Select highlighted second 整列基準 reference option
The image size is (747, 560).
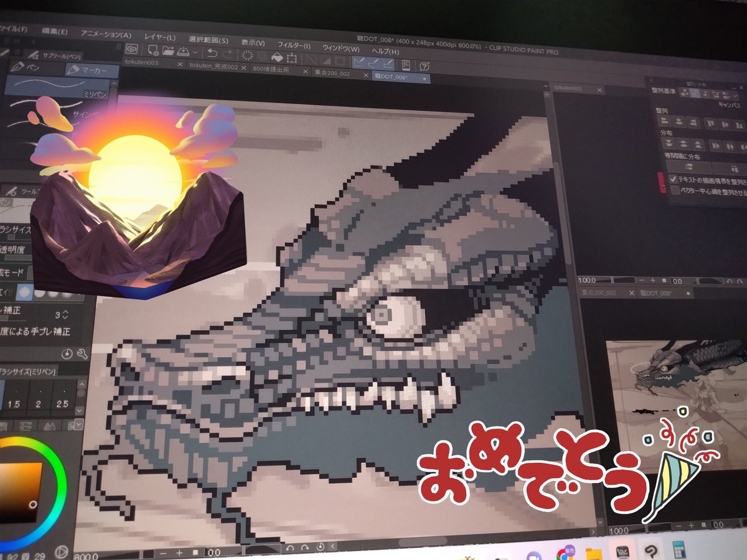(x=695, y=93)
